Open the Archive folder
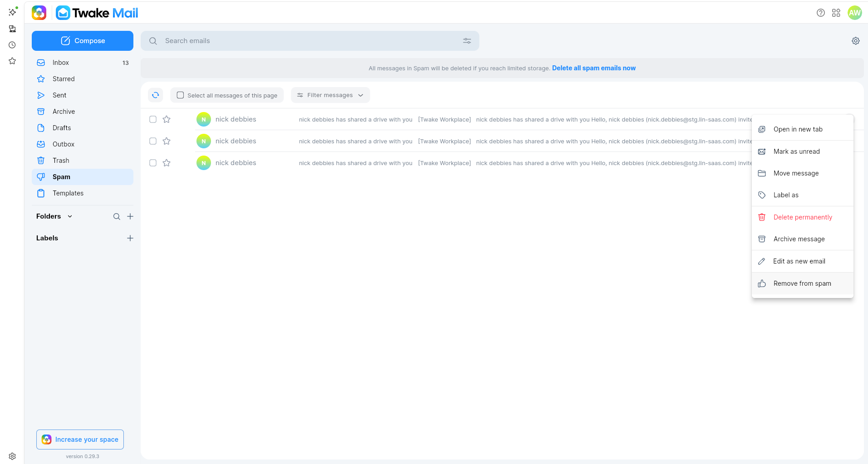 pos(83,112)
